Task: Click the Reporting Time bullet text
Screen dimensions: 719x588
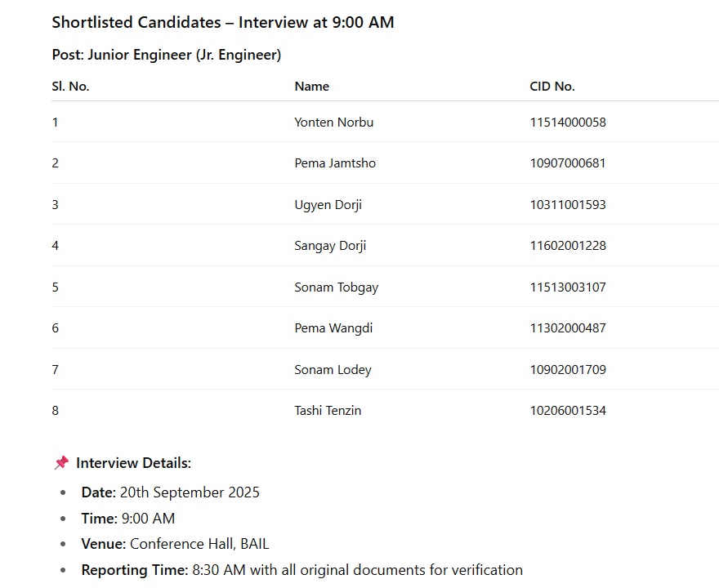Action: [301, 570]
